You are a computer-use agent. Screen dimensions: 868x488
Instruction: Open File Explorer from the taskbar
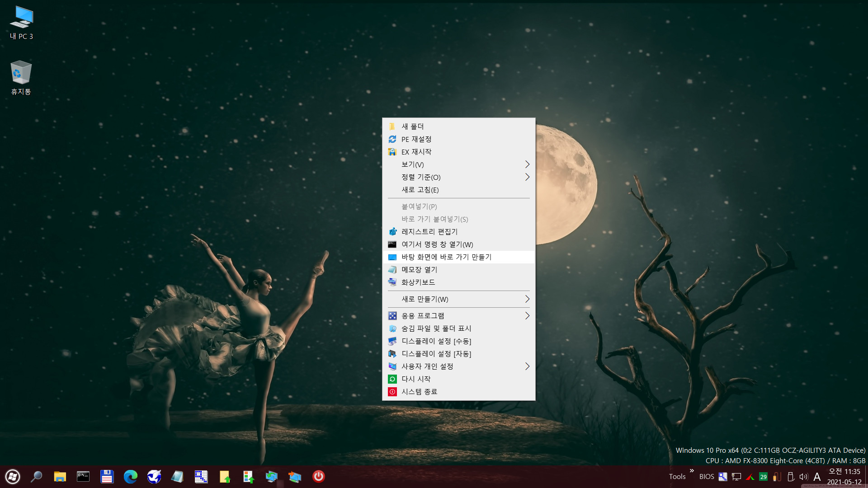(x=60, y=477)
